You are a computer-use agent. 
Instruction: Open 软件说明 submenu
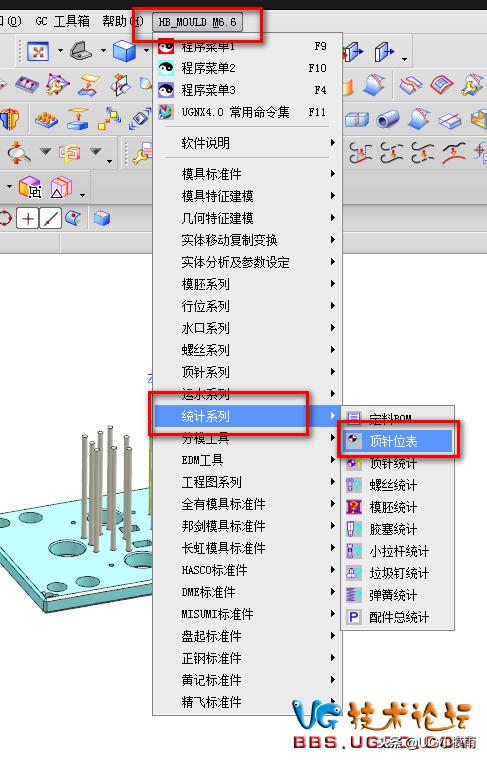pos(248,143)
